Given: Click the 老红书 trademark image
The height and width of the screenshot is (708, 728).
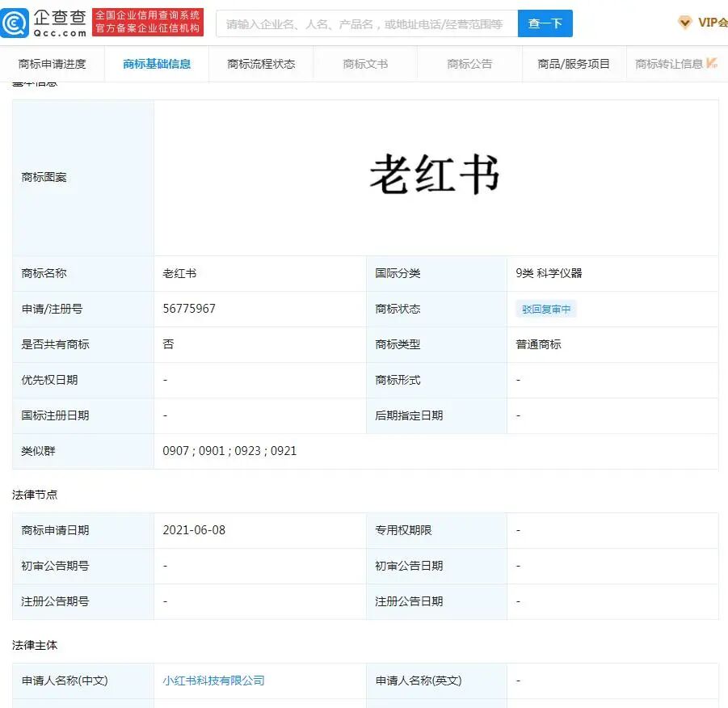Looking at the screenshot, I should tap(436, 173).
